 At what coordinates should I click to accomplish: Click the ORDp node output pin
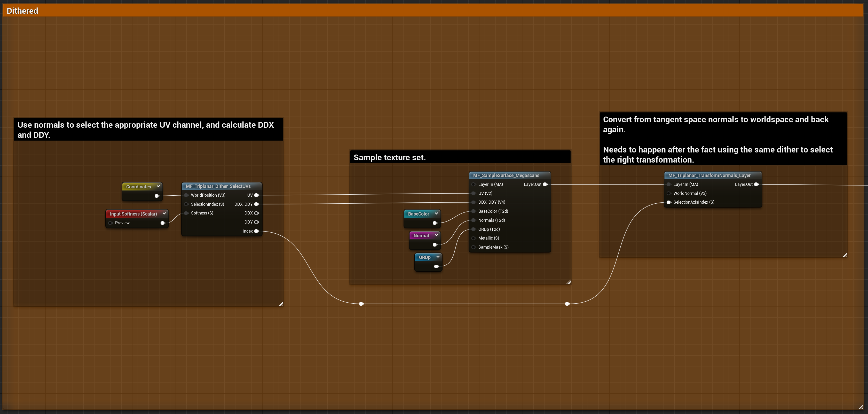click(436, 266)
